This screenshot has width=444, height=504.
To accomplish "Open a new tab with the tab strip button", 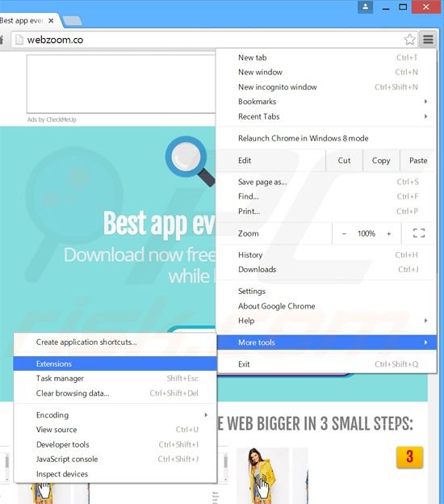I will point(73,21).
